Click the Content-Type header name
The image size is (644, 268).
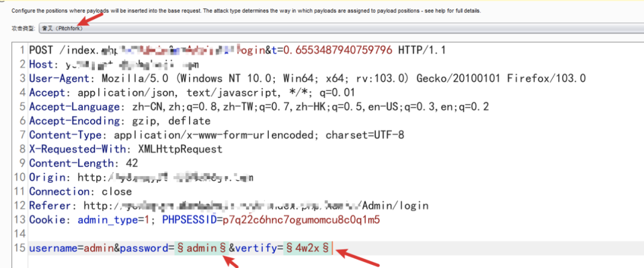[66, 135]
